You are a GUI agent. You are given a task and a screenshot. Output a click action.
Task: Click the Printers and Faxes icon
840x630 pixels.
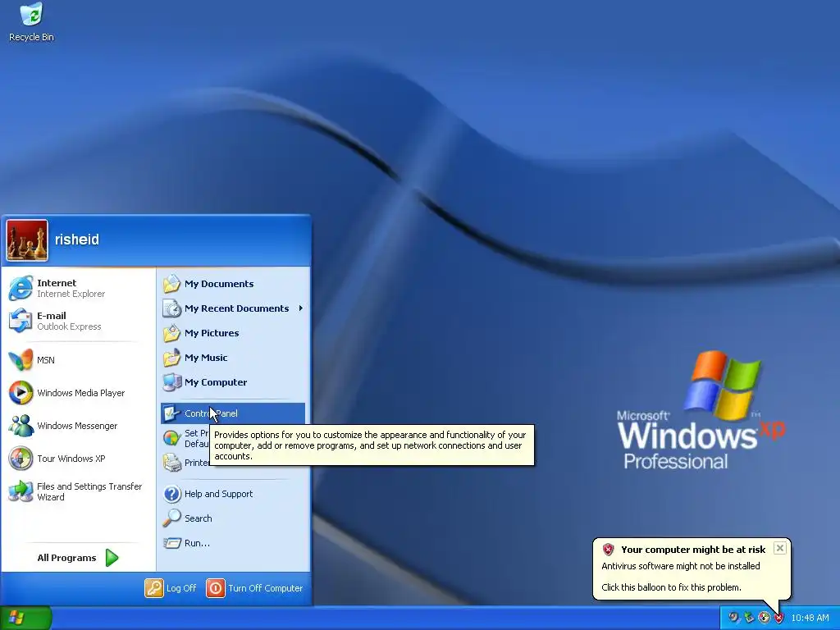coord(172,463)
